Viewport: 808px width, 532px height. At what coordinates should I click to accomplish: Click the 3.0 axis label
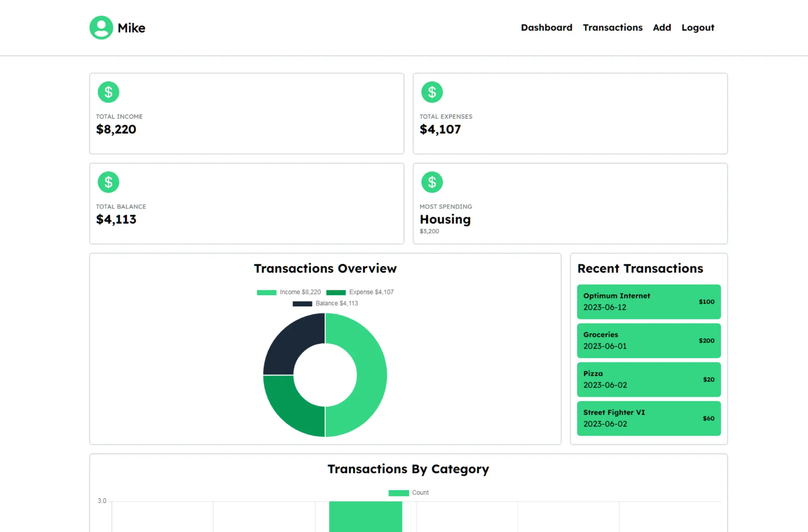[x=102, y=501]
